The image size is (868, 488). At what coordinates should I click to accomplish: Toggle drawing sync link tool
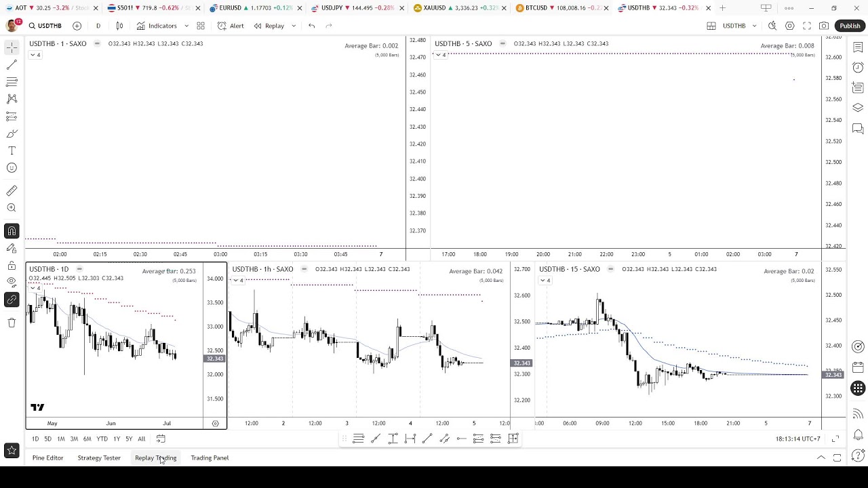coord(12,300)
